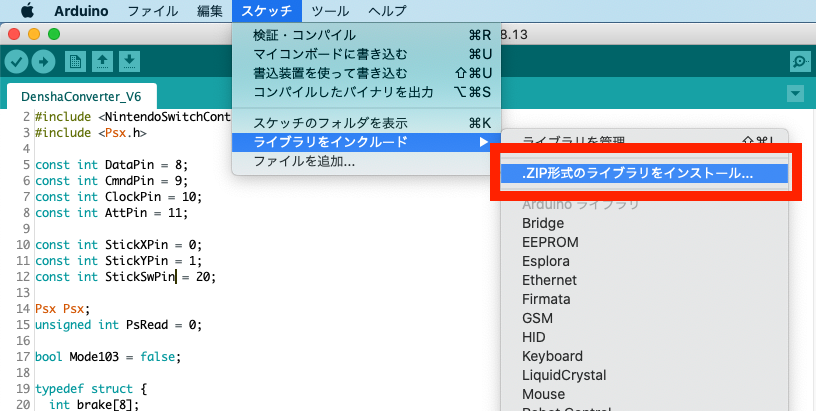Select the LiquidCrystal library
816x411 pixels.
(644, 375)
